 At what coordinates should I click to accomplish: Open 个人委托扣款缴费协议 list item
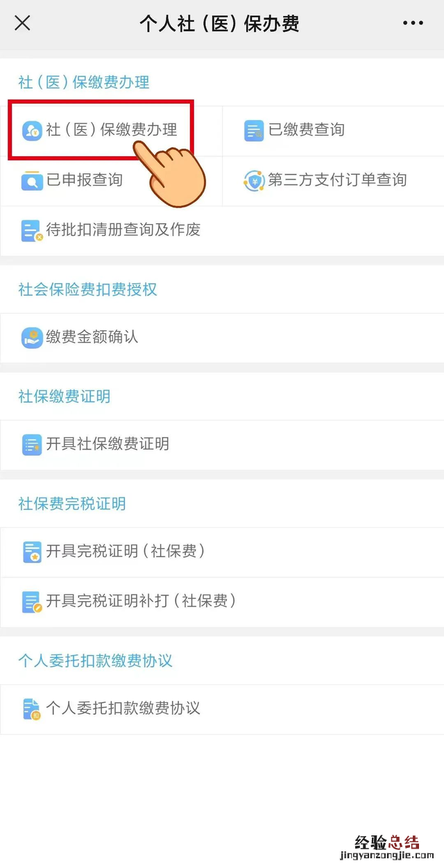[123, 708]
